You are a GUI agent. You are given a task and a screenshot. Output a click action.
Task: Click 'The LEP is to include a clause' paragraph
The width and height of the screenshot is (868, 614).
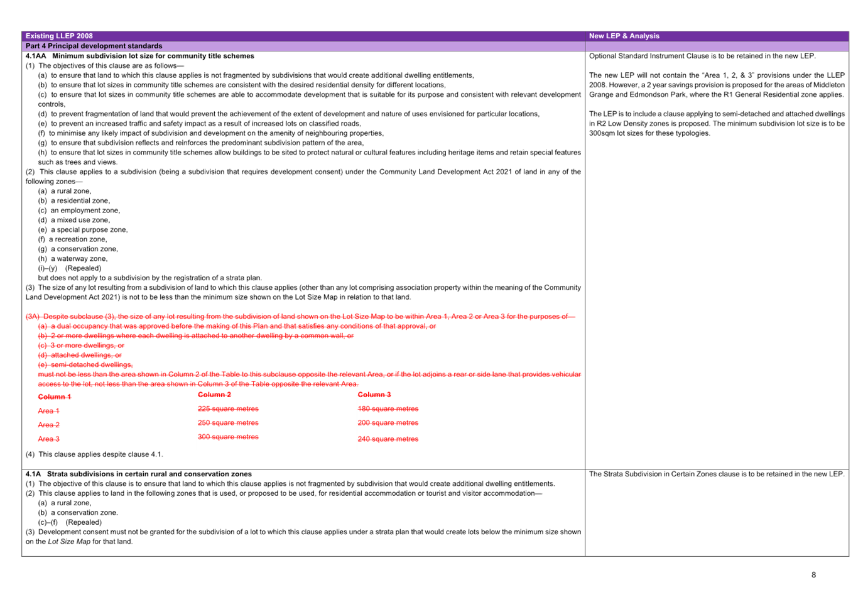tap(717, 123)
